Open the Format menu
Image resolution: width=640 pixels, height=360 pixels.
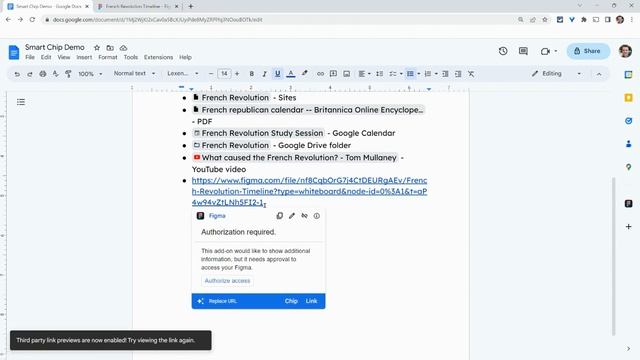click(x=108, y=58)
